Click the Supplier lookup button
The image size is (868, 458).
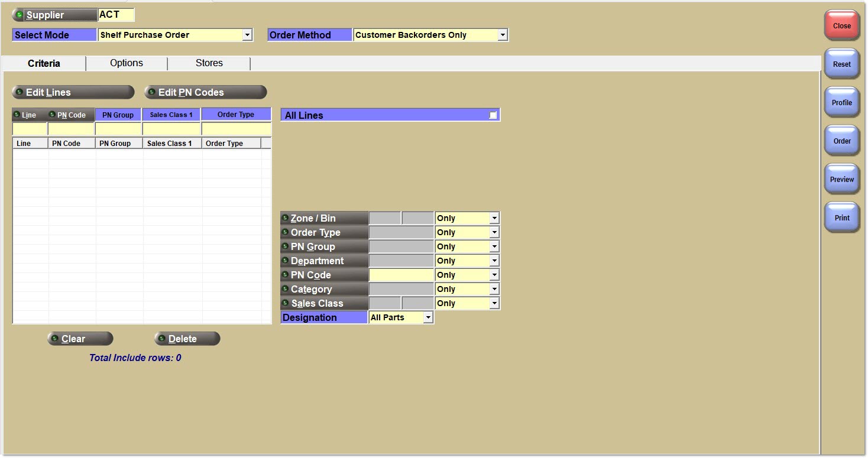[54, 15]
